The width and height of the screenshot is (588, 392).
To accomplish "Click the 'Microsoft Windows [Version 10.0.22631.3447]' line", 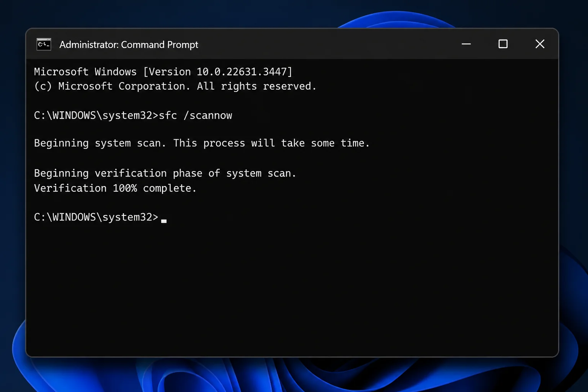I will coord(163,72).
